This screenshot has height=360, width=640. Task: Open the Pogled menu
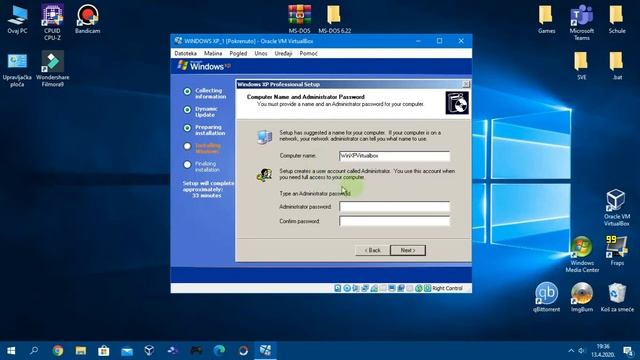[x=238, y=53]
